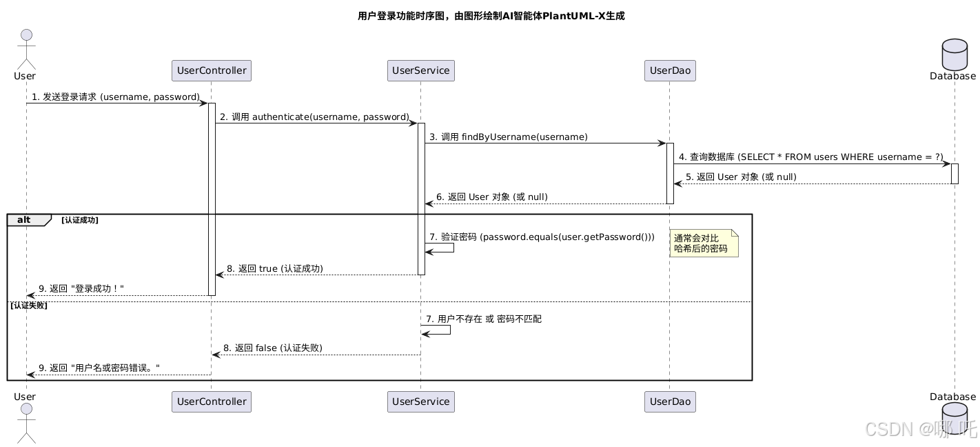
Task: Click the Database cylinder icon at top
Action: (x=955, y=55)
